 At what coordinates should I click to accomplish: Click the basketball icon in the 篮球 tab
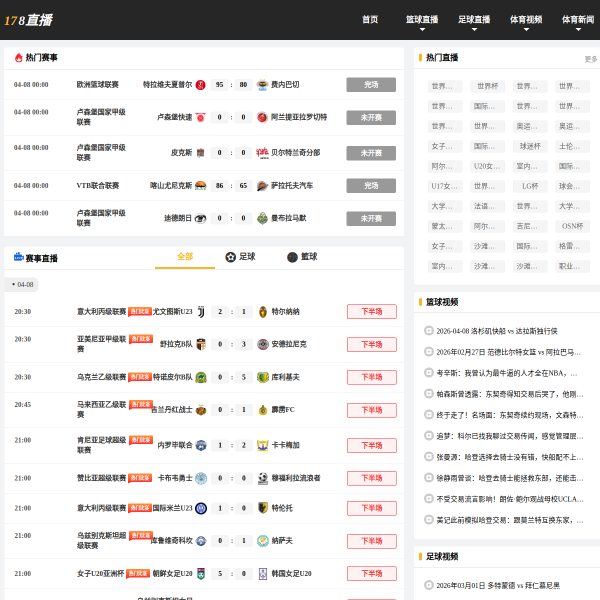click(292, 257)
